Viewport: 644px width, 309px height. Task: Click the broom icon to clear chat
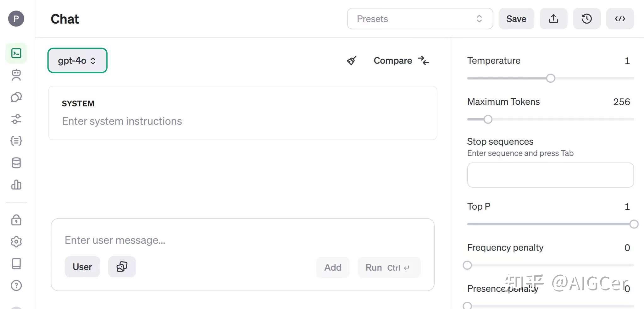click(352, 61)
